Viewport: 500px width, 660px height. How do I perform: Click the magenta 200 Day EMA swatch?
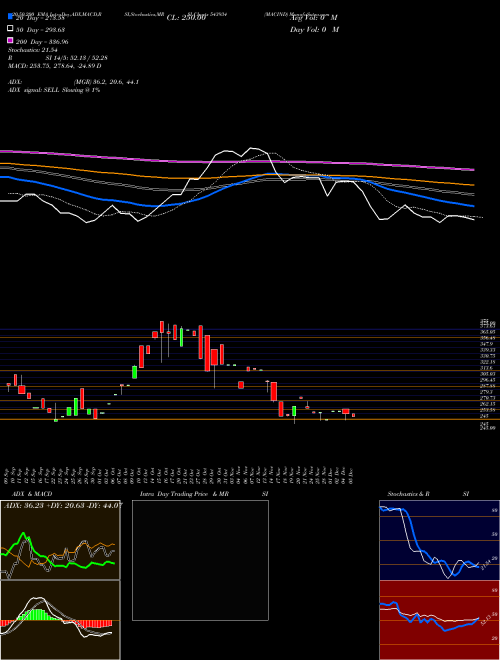11,41
